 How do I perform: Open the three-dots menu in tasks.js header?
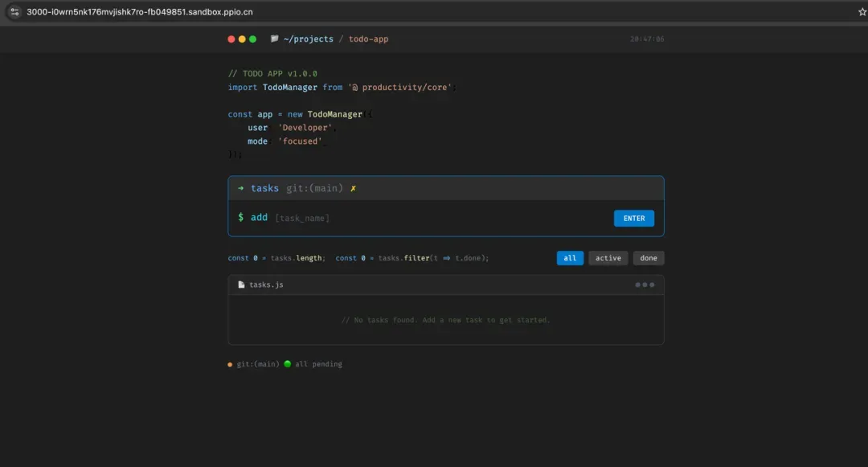tap(645, 285)
